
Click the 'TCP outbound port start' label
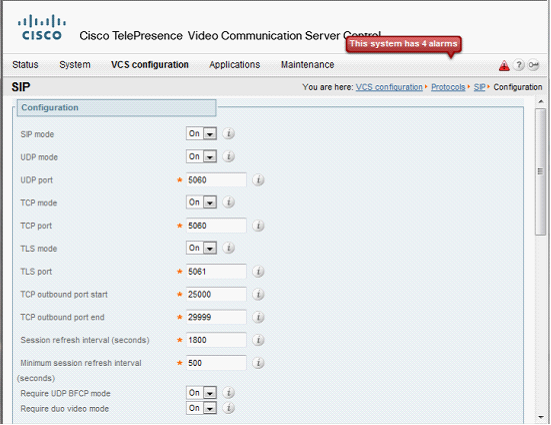click(x=64, y=295)
